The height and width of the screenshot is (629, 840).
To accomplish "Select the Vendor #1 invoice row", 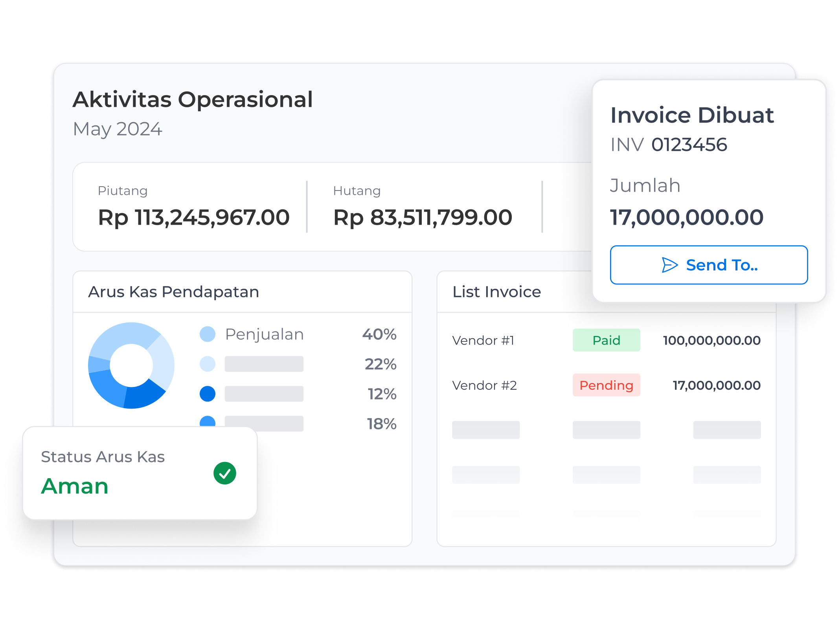I will click(x=483, y=340).
